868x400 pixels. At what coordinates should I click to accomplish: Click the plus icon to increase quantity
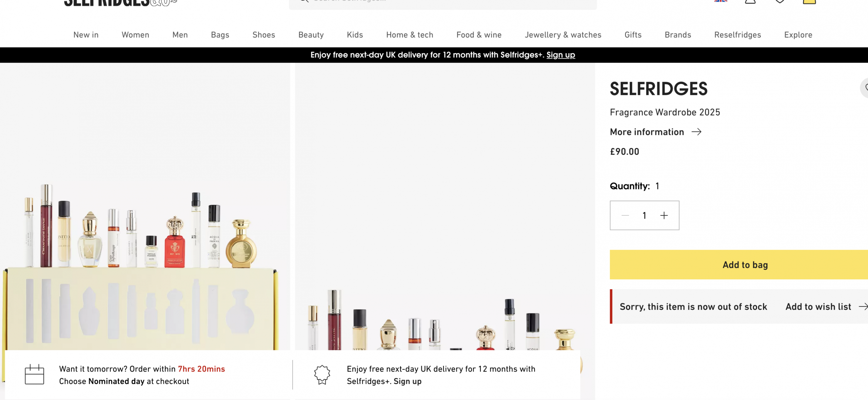tap(664, 215)
